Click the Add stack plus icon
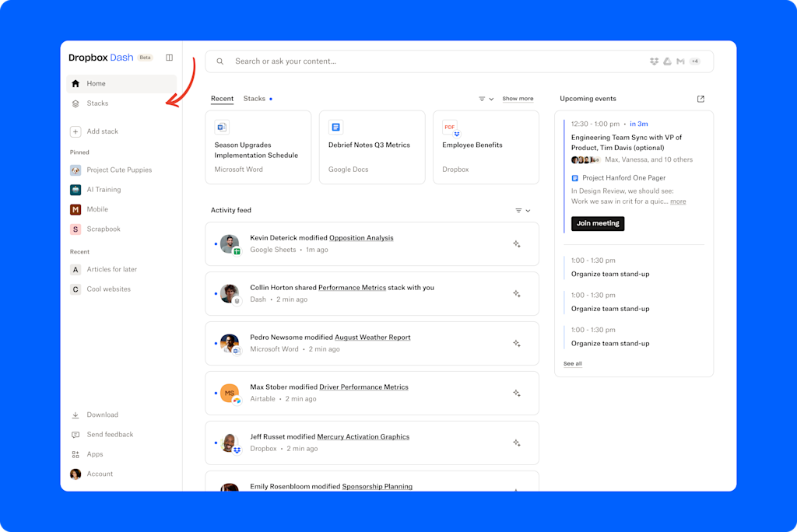 (x=75, y=131)
